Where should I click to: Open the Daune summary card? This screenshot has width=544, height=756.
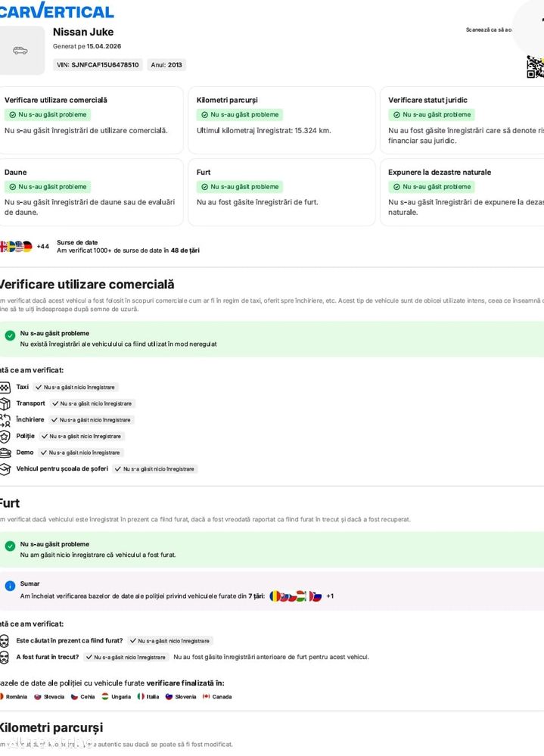[x=91, y=192]
